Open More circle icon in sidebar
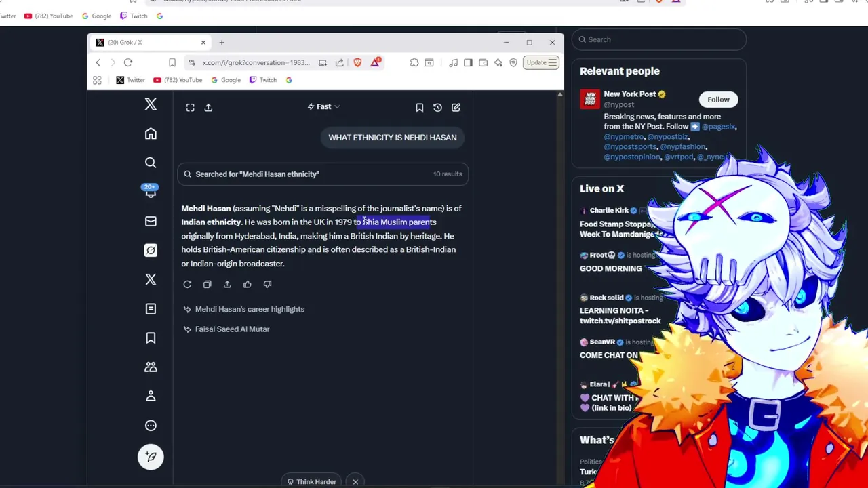Image resolution: width=868 pixels, height=488 pixels. point(151,426)
